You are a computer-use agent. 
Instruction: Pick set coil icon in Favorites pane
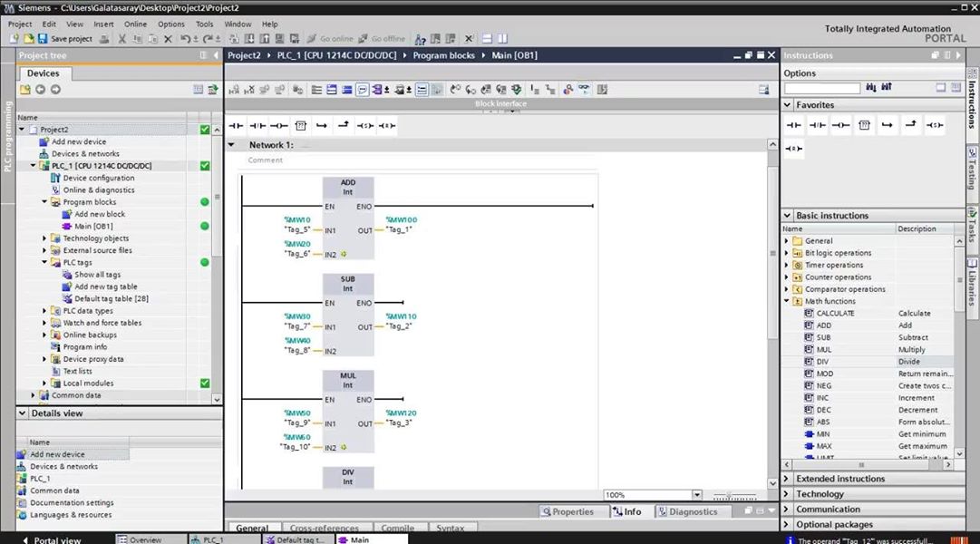tap(935, 125)
